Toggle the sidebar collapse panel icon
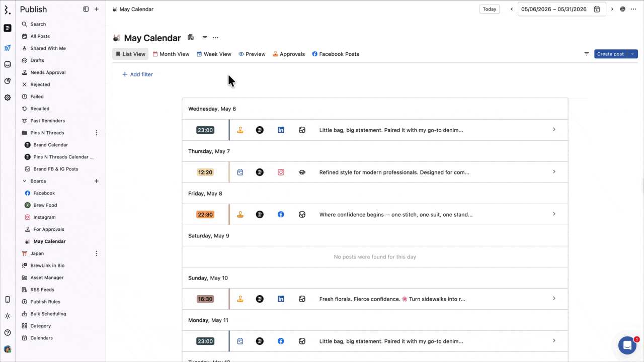 (86, 9)
